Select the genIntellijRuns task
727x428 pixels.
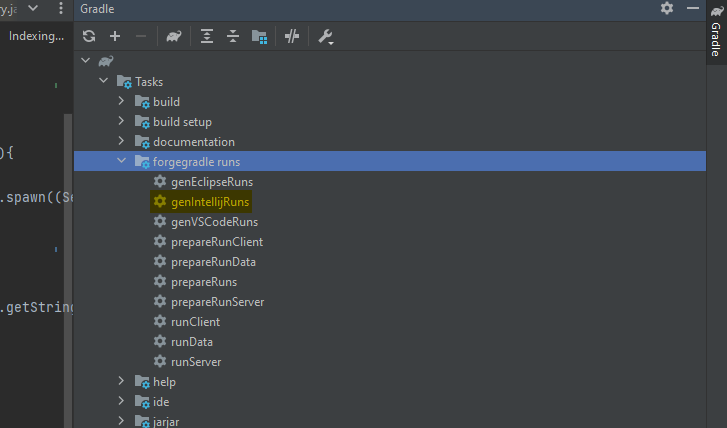(210, 201)
